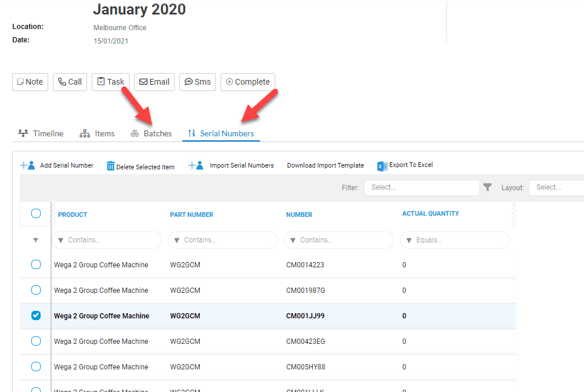Sort by the PART NUMBER column header
Screen dimensions: 584x392
[192, 215]
